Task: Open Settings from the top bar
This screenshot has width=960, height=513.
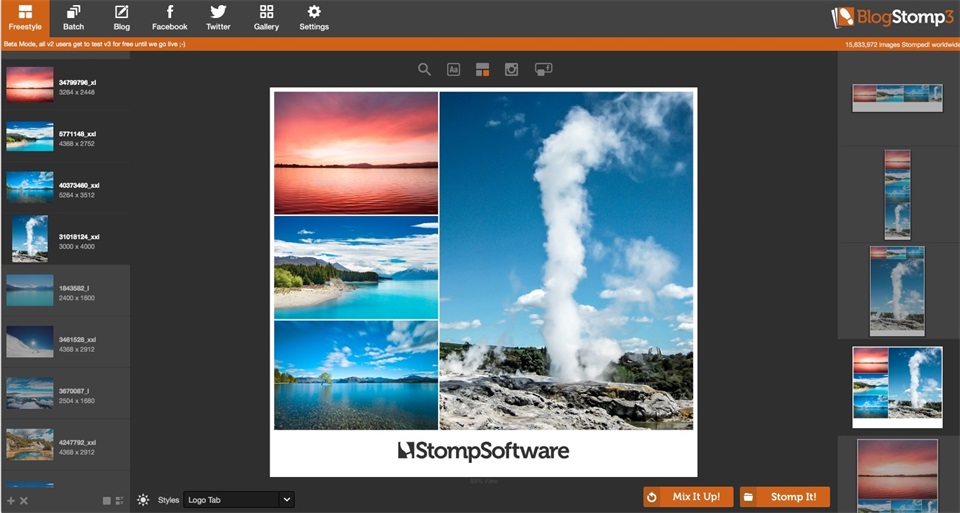Action: [x=314, y=18]
